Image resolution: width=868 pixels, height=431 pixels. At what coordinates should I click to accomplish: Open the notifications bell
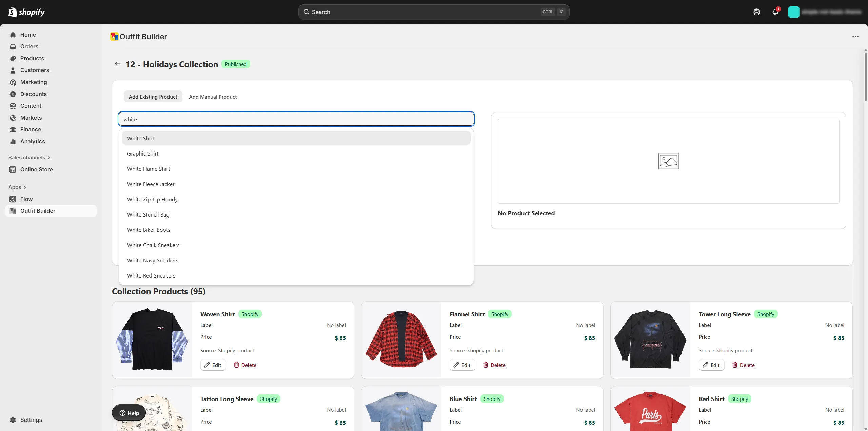tap(775, 12)
